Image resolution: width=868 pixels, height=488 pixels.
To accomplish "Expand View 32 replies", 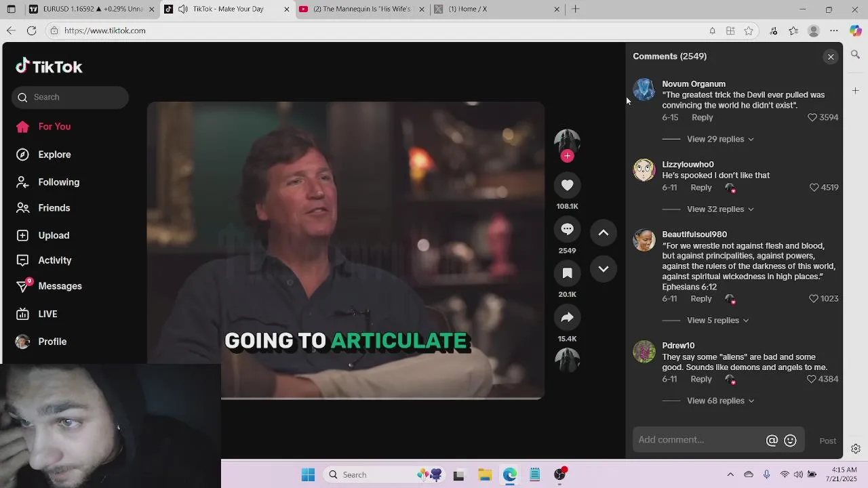I will [x=720, y=209].
